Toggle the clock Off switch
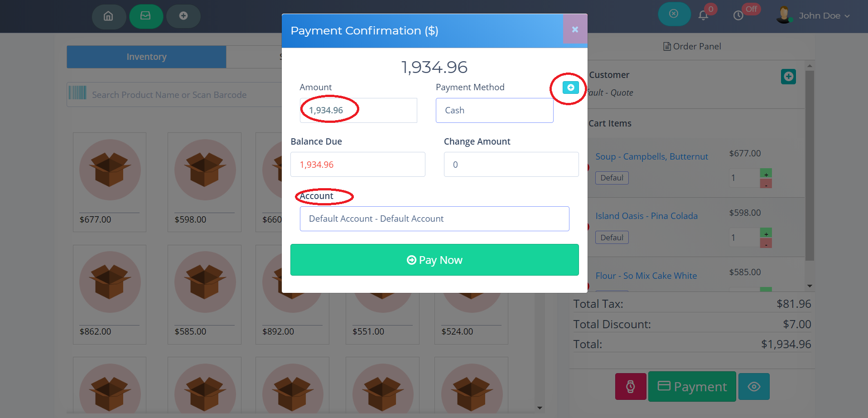Viewport: 868px width, 418px height. click(x=739, y=15)
